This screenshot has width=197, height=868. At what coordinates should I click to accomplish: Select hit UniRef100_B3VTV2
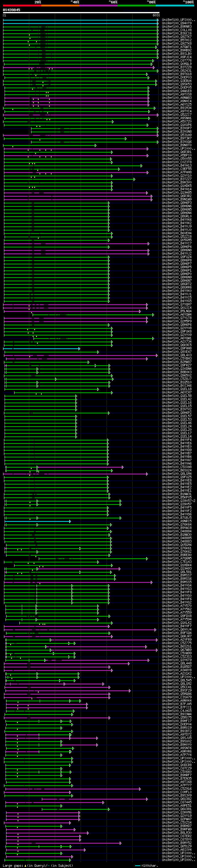tap(177, 410)
